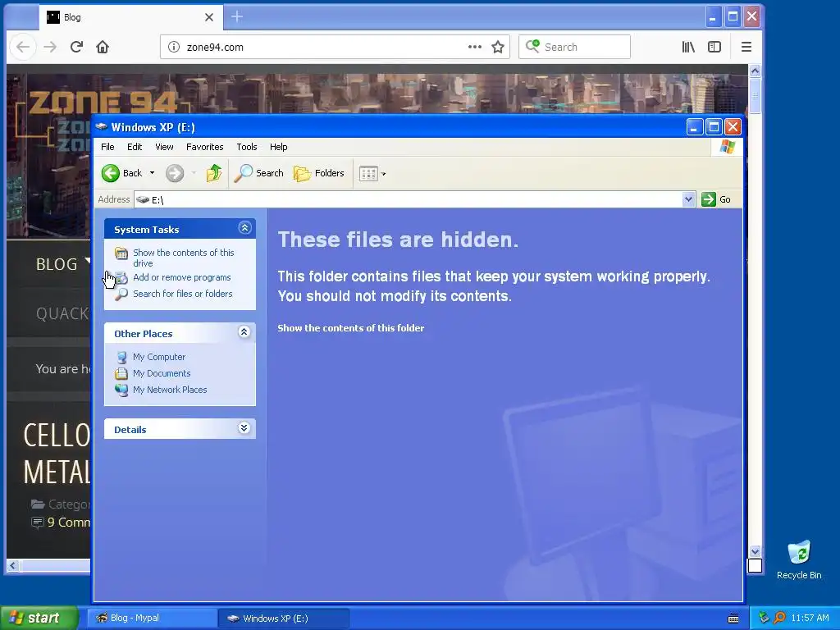
Task: Open the Recycle Bin desktop icon
Action: coord(799,560)
